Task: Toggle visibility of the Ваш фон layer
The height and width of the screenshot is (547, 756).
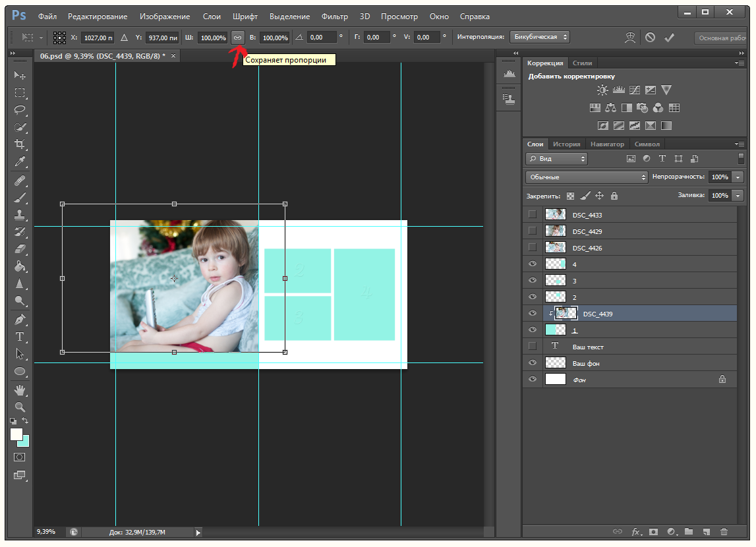Action: [x=533, y=363]
